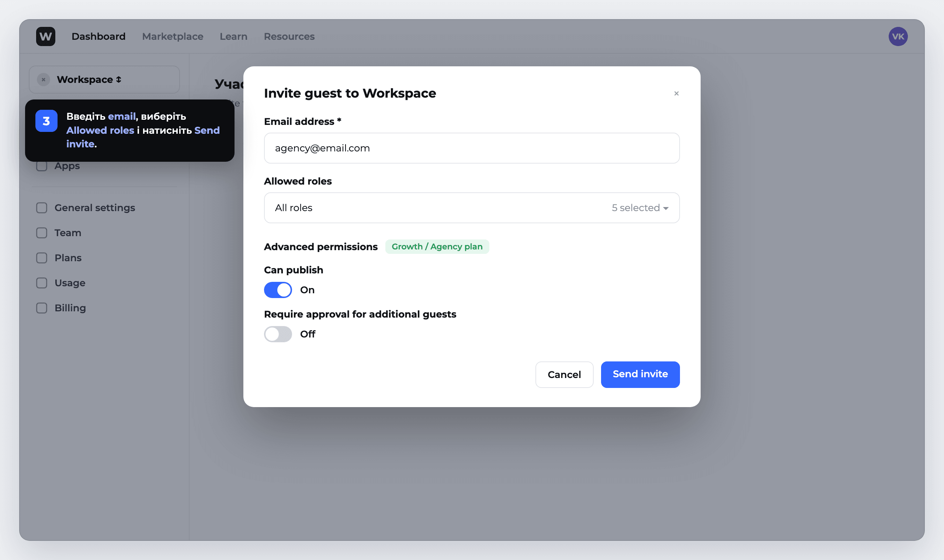Click the Advanced permissions label
The image size is (944, 560).
(x=320, y=247)
